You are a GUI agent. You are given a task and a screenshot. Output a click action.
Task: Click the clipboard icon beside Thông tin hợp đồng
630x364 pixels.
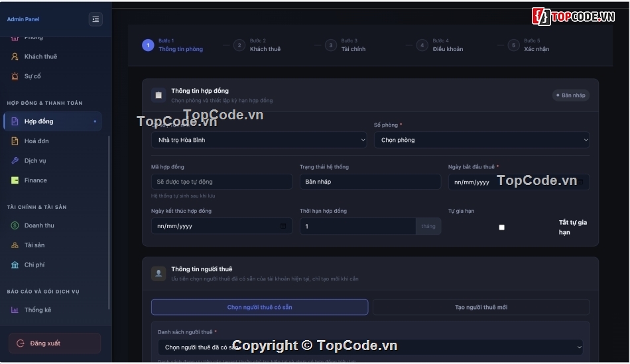158,95
